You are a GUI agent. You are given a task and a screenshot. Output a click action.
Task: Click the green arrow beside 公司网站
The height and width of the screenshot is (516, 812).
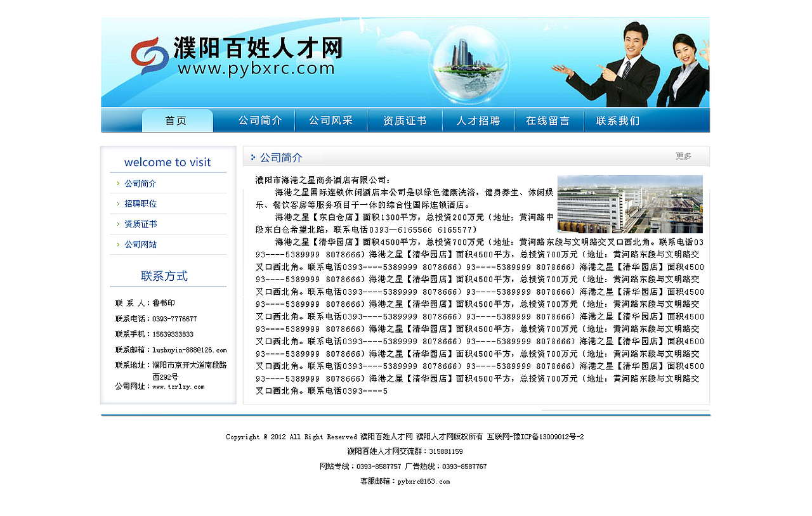[x=118, y=244]
